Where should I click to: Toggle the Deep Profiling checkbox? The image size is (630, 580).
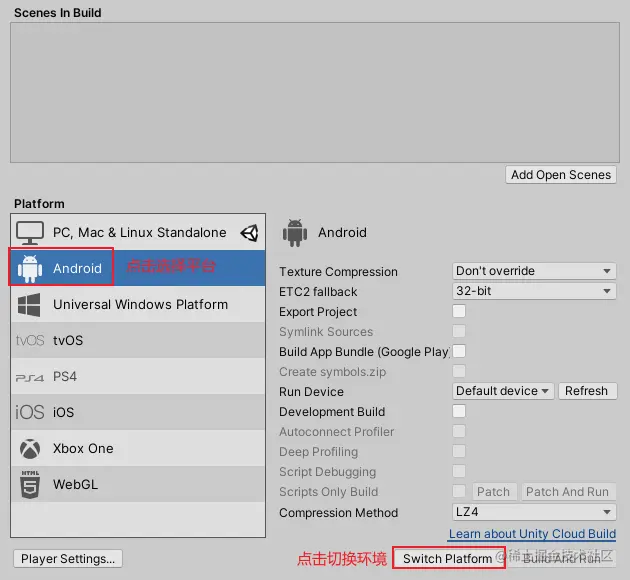point(459,451)
